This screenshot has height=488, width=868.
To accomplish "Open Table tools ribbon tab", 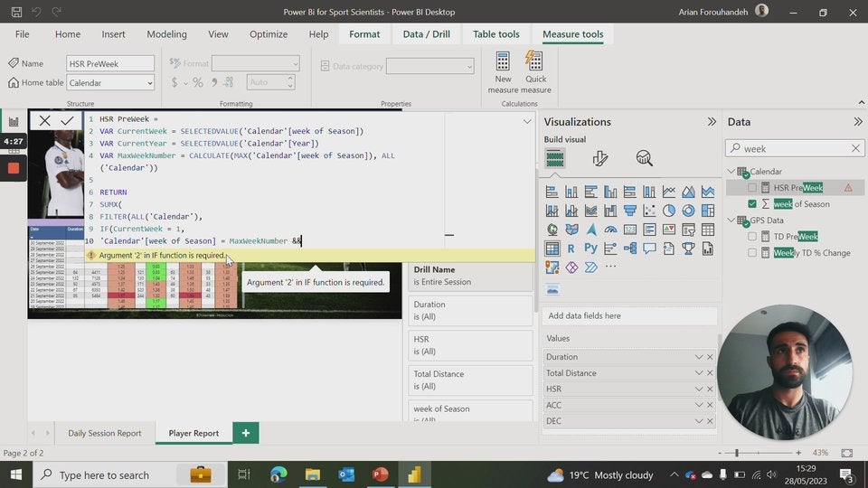I will 496,34.
